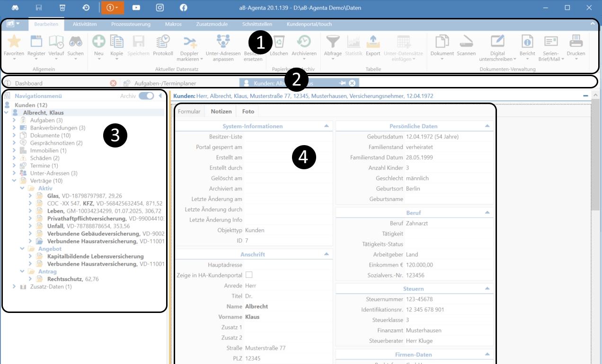Open the Instagram icon in title bar
The image size is (602, 364).
coord(160,8)
